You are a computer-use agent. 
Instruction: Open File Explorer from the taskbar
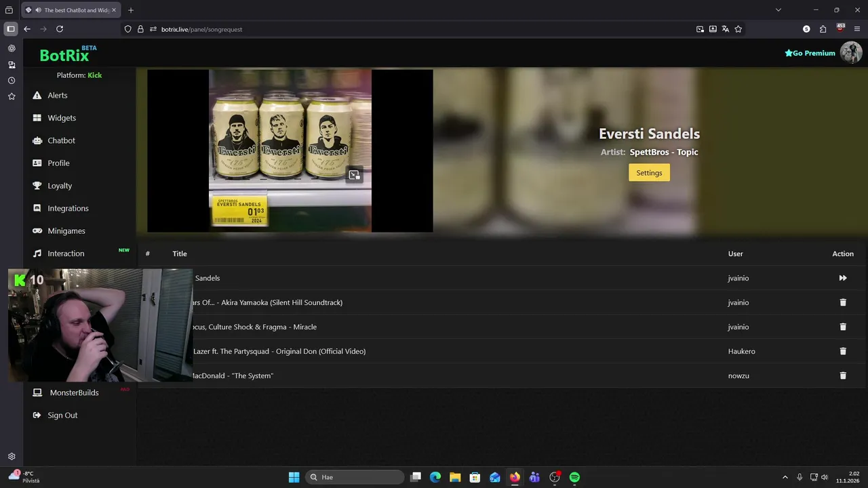[x=455, y=477]
